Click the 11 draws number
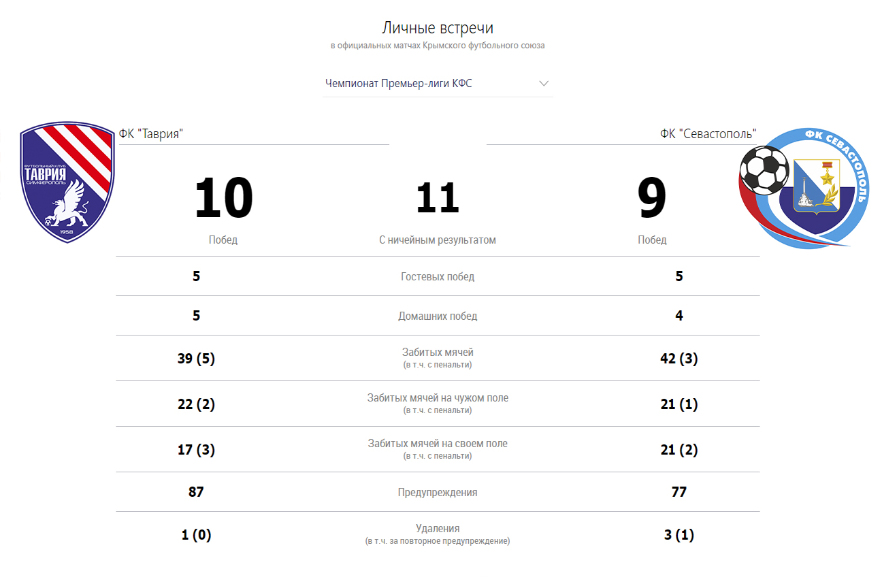Screen dimensions: 882x588 pyautogui.click(x=438, y=198)
